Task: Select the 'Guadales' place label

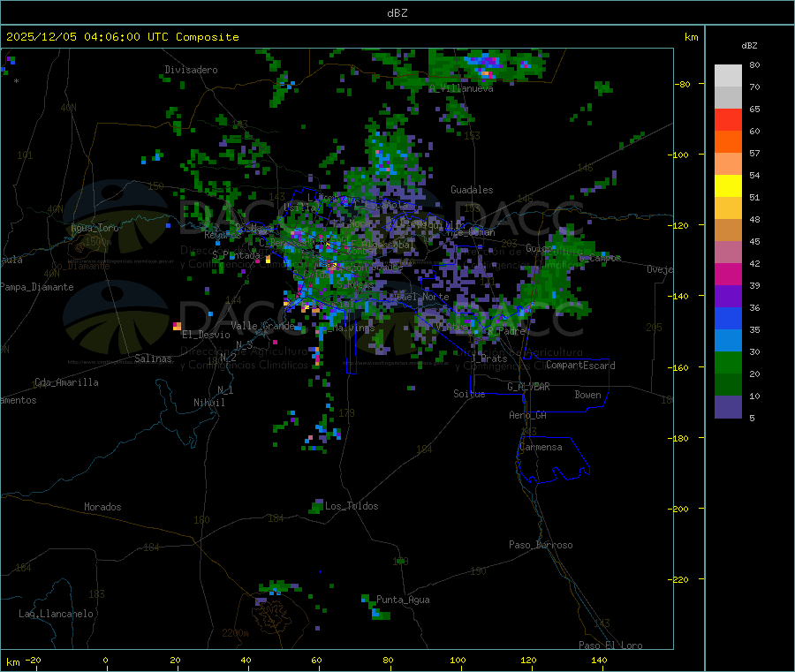Action: (x=472, y=190)
